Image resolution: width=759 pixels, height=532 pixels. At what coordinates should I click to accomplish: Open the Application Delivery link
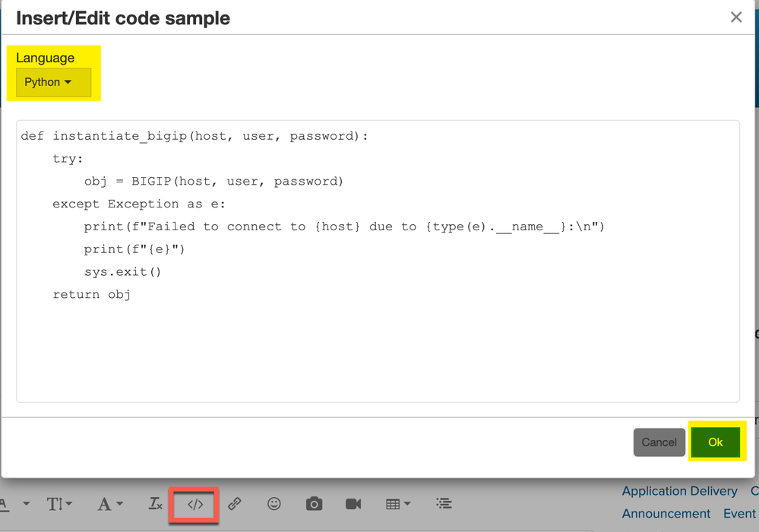pyautogui.click(x=679, y=491)
